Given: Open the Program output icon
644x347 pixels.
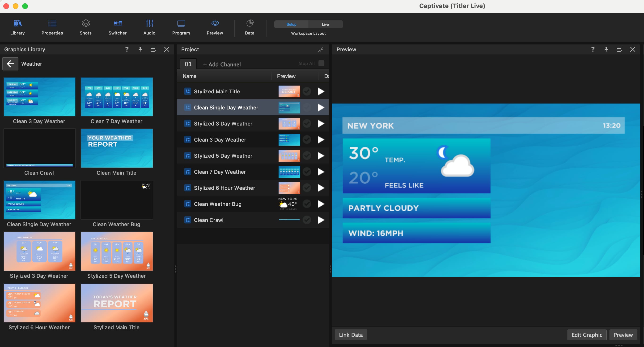Looking at the screenshot, I should [181, 27].
